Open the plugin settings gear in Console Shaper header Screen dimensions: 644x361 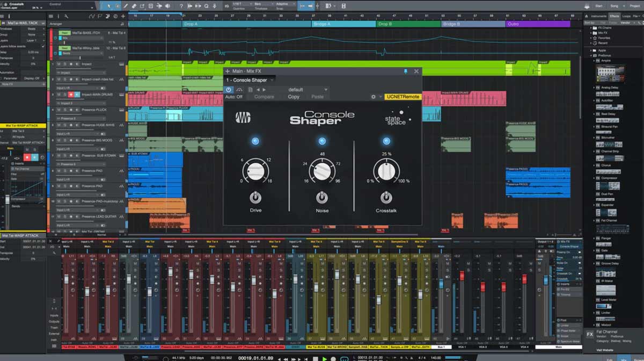click(x=374, y=97)
